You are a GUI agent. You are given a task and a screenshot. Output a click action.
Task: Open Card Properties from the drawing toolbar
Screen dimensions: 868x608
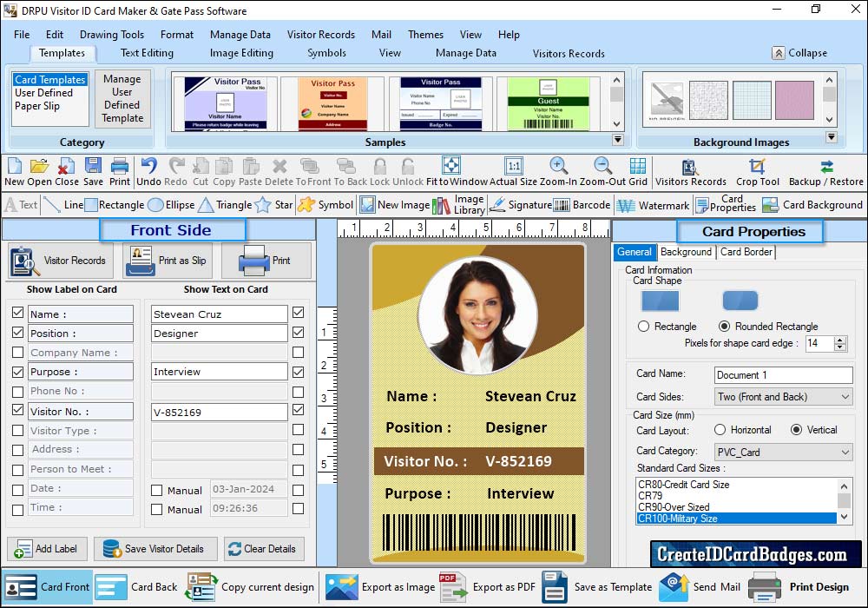726,204
